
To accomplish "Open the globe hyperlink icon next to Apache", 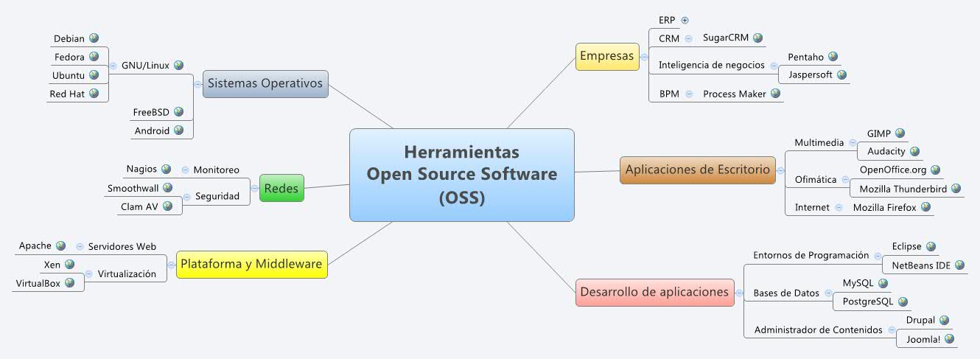I will [x=60, y=246].
